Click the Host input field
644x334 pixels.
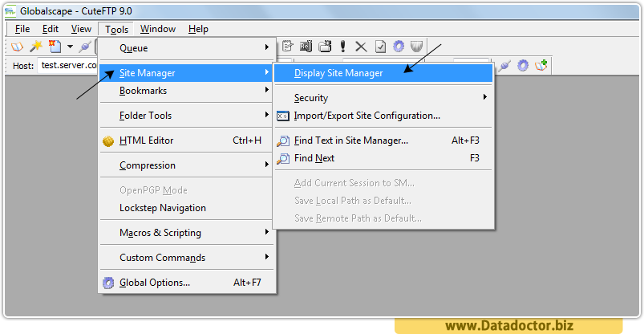pos(68,65)
